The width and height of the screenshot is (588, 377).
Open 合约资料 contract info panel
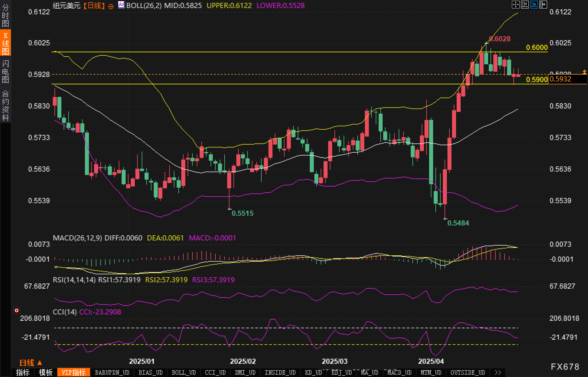point(5,105)
